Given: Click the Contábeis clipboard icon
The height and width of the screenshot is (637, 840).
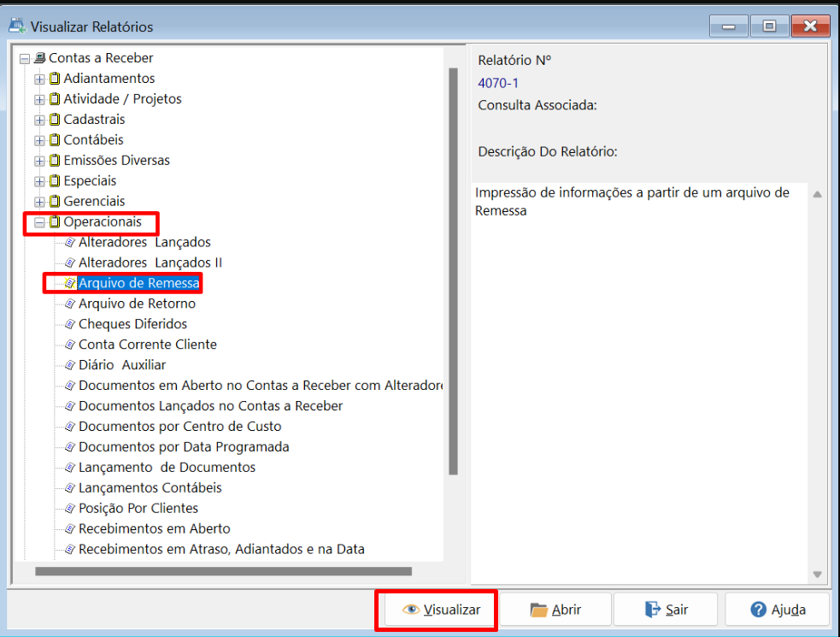Looking at the screenshot, I should click(55, 139).
